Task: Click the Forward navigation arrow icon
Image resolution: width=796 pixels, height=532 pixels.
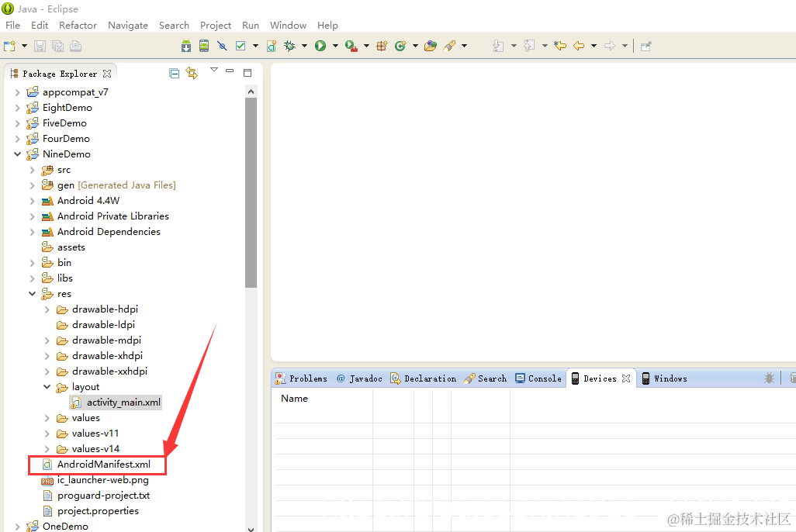Action: coord(610,47)
